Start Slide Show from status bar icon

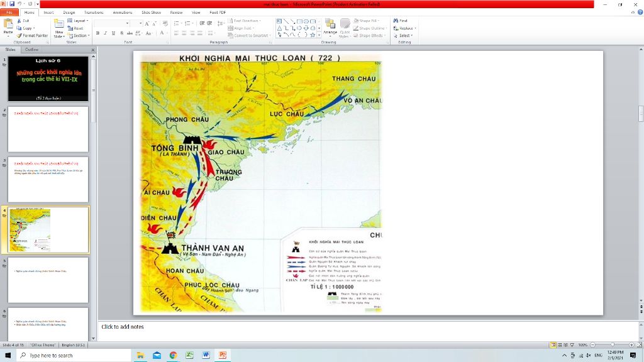coord(572,345)
